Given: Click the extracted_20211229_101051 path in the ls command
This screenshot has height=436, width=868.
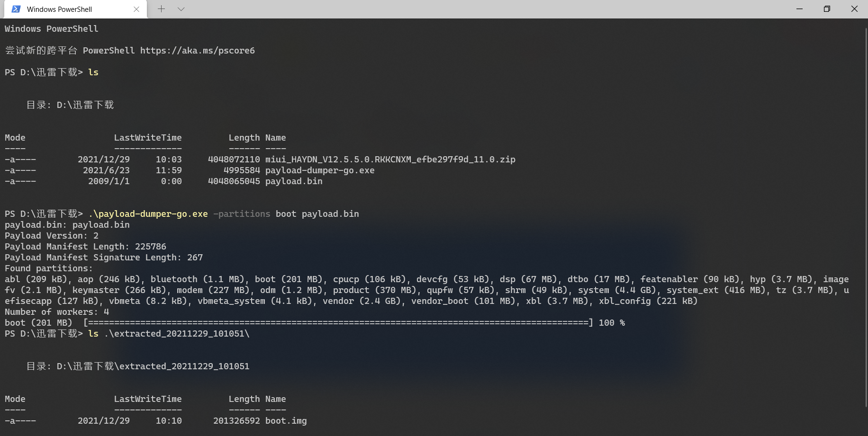Looking at the screenshot, I should pos(177,334).
